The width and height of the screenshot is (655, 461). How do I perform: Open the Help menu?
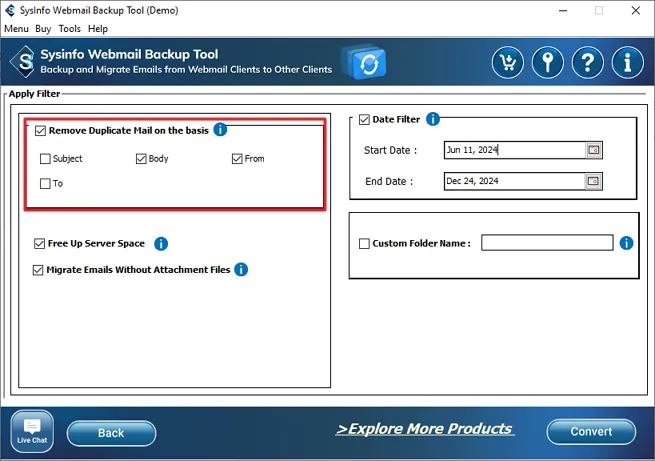point(98,29)
